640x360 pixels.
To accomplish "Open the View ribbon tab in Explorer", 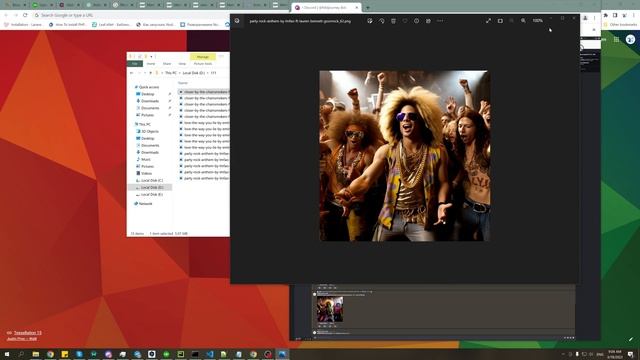I will [182, 64].
